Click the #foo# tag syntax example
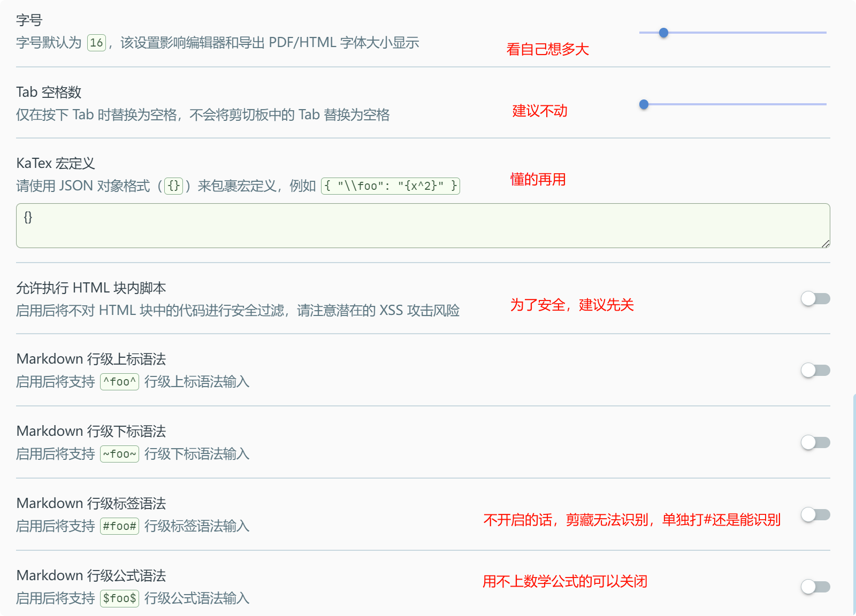The width and height of the screenshot is (856, 616). click(x=119, y=526)
